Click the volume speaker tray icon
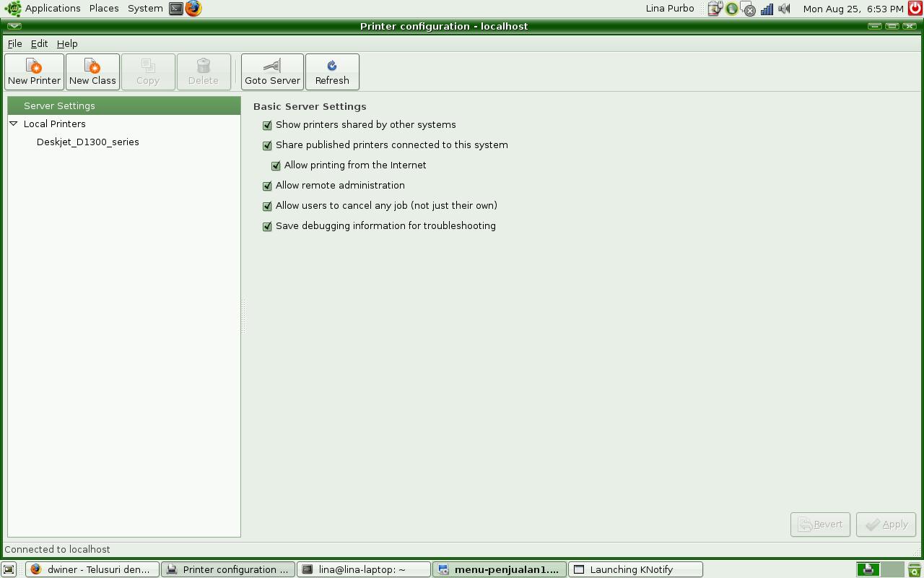The width and height of the screenshot is (924, 578). tap(785, 9)
